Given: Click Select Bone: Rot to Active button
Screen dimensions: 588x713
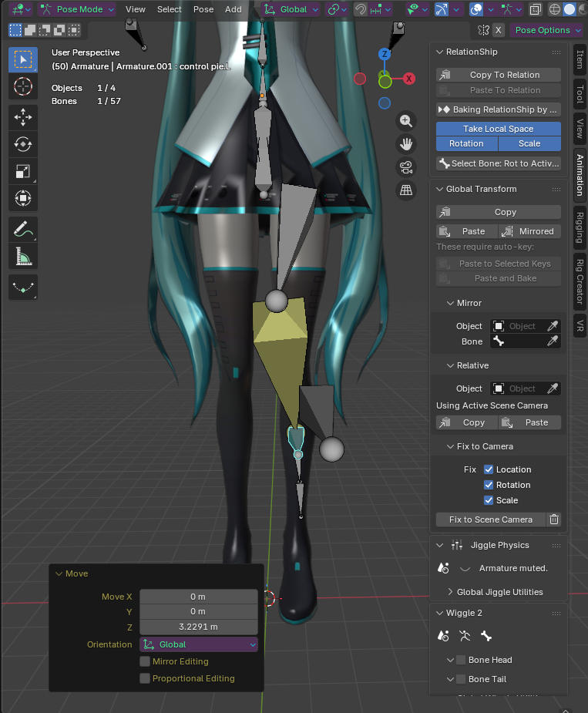Looking at the screenshot, I should [499, 163].
